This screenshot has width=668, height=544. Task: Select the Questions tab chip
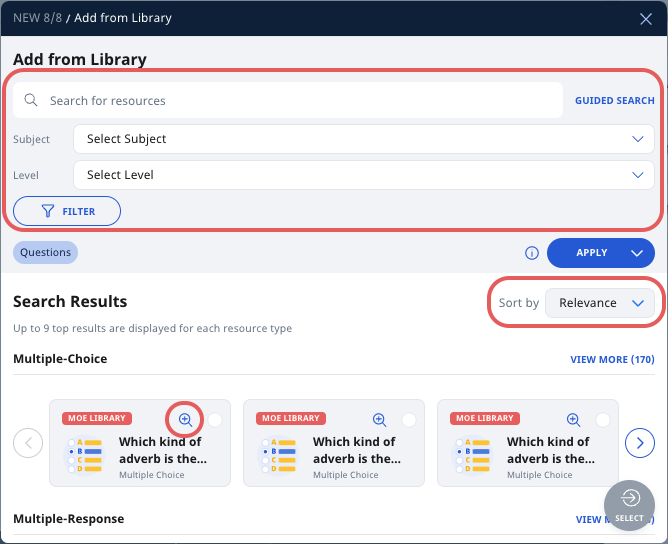(45, 252)
